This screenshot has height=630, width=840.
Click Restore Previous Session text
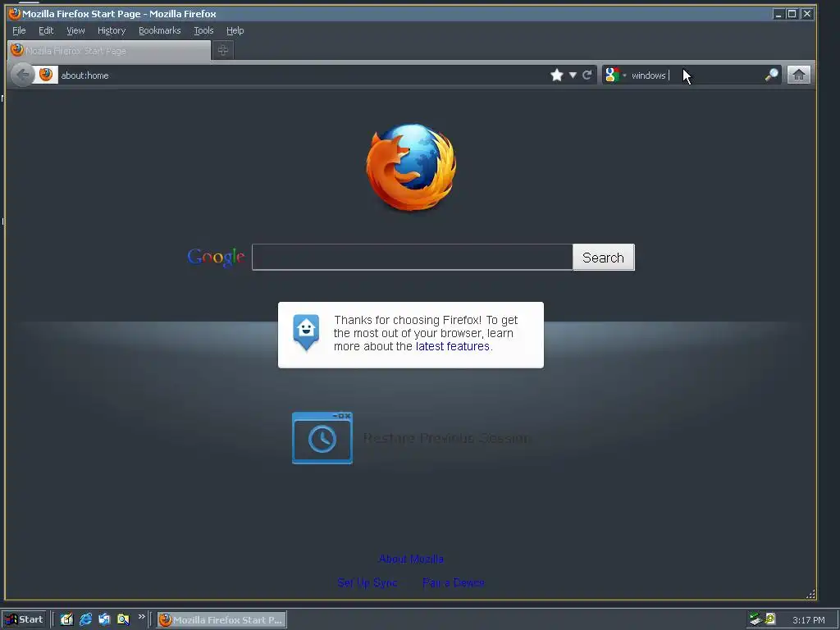click(x=446, y=438)
